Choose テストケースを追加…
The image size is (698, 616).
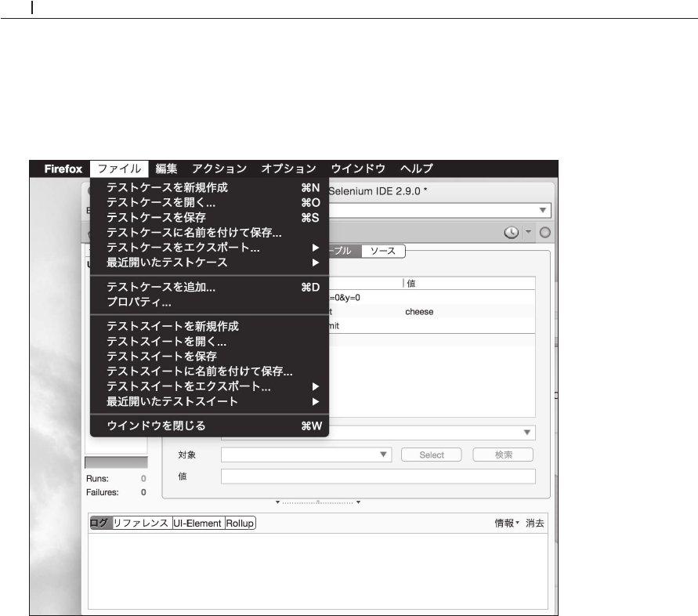209,288
